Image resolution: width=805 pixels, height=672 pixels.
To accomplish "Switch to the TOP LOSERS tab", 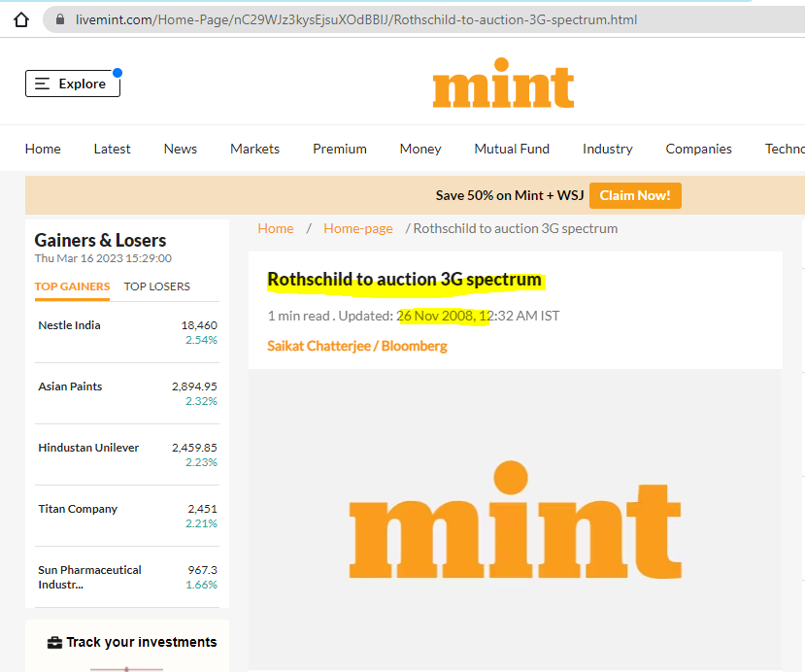I will pos(157,286).
